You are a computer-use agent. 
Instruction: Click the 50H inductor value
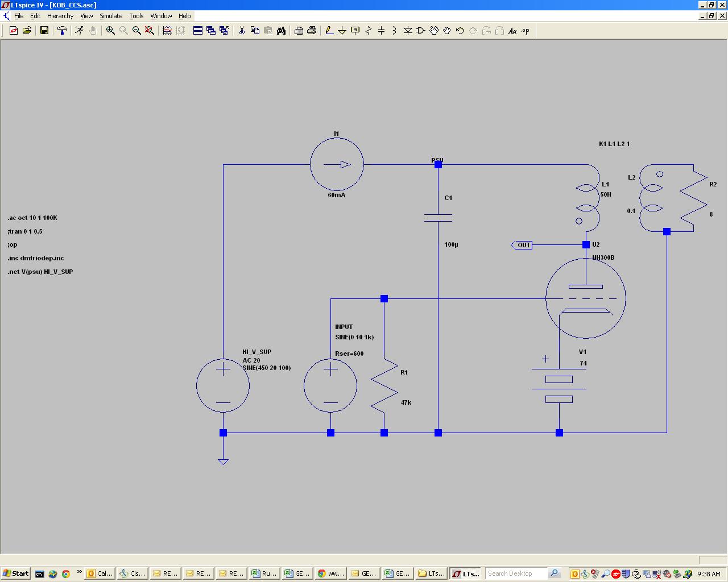(606, 194)
